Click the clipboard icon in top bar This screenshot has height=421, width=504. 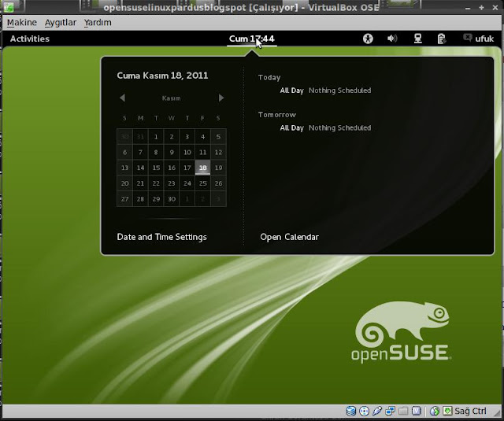pyautogui.click(x=441, y=39)
